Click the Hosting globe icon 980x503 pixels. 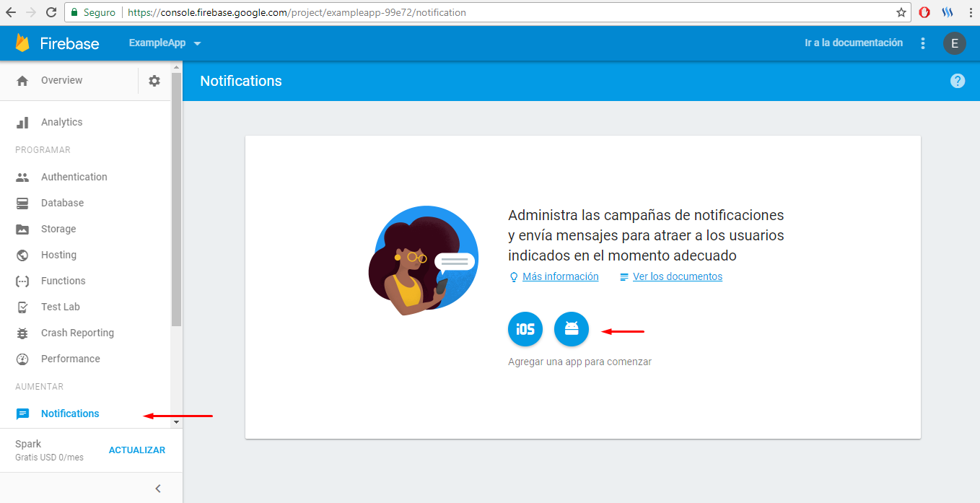point(22,255)
